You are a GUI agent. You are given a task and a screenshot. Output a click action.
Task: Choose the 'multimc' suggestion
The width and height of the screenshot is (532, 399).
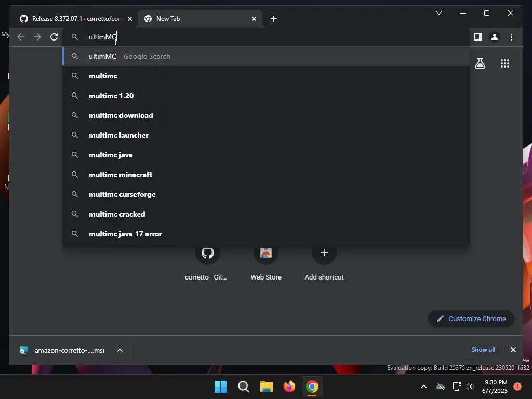tap(266, 76)
